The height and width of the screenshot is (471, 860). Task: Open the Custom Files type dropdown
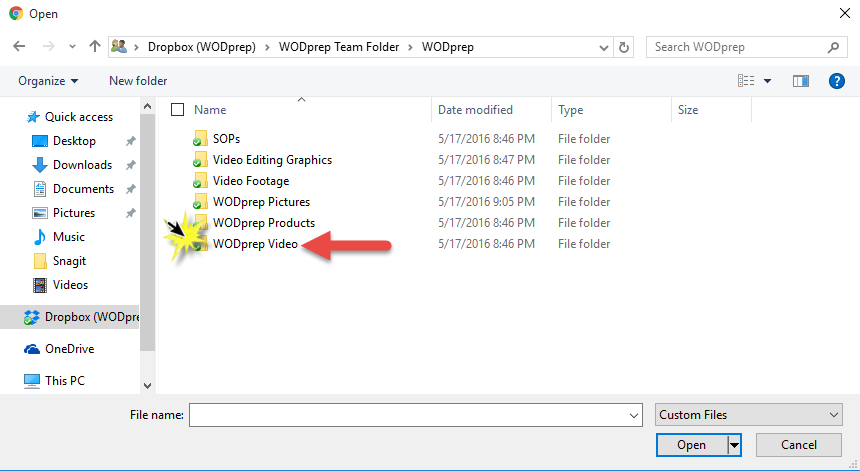click(x=749, y=415)
